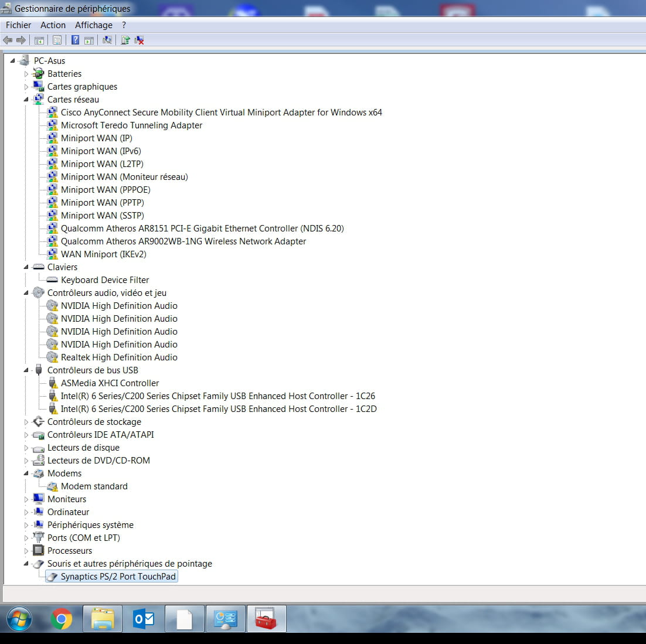
Task: Select Qualcomm Atheros AR9002WB-1NG Wireless Network Adapter
Action: point(183,241)
